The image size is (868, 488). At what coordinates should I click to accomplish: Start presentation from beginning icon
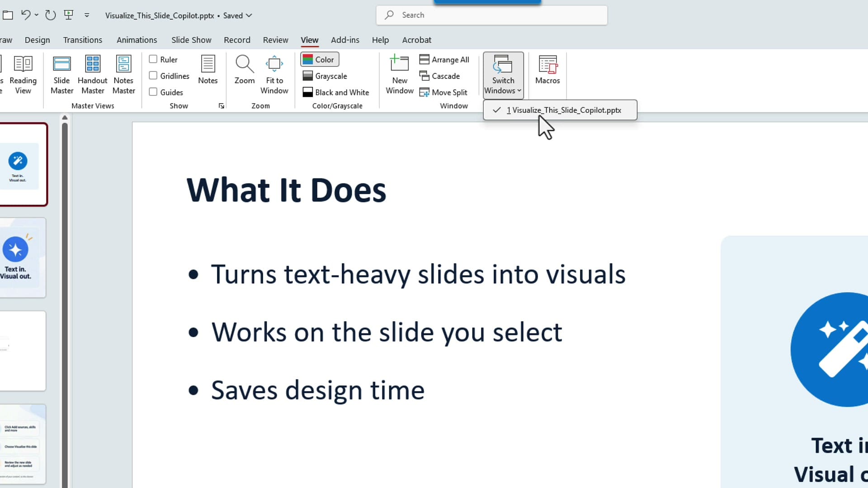pos(69,15)
